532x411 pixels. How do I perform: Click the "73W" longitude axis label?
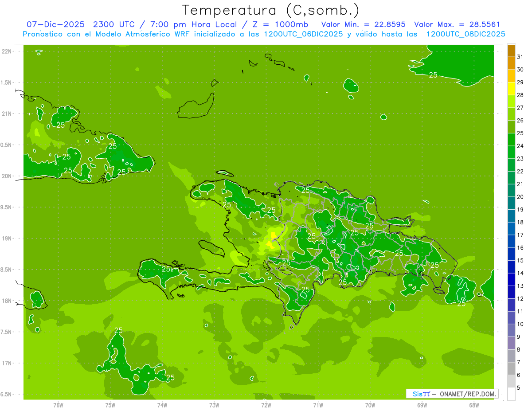point(214,405)
